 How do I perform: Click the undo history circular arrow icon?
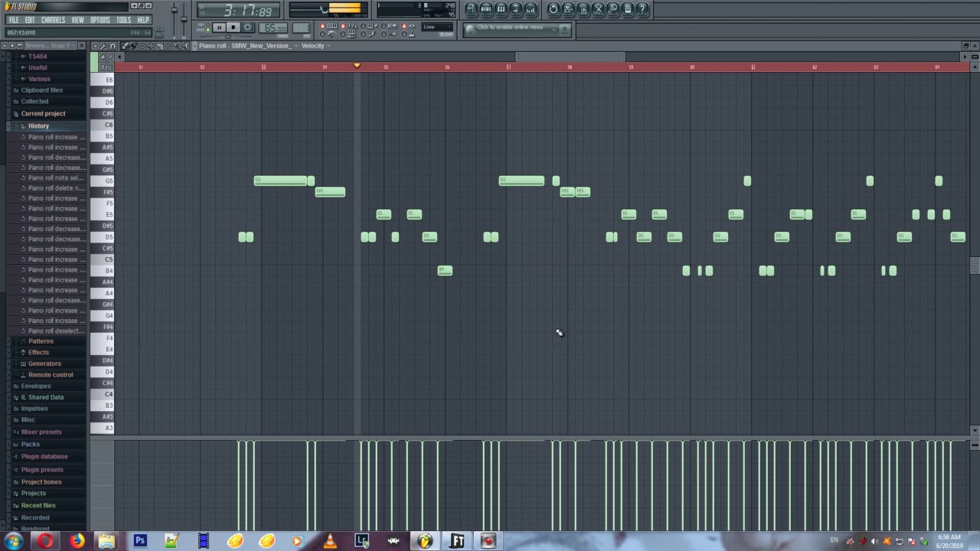click(x=554, y=9)
